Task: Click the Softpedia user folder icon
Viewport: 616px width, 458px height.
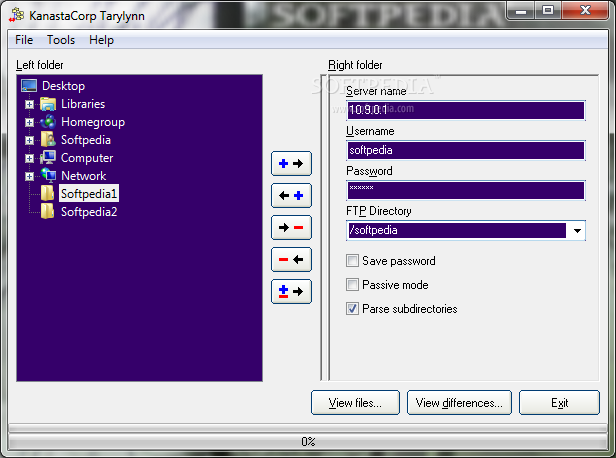Action: pyautogui.click(x=48, y=139)
